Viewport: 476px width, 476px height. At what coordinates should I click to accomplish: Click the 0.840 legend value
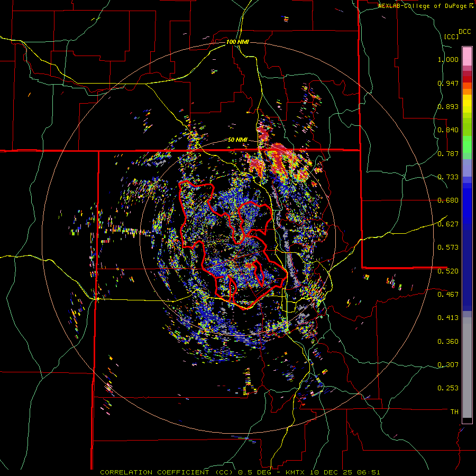[448, 130]
